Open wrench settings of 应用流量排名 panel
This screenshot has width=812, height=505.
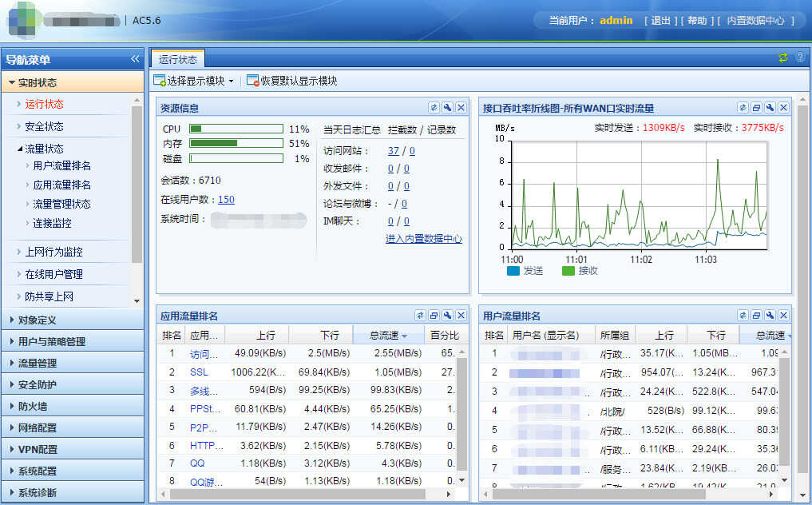[x=447, y=316]
